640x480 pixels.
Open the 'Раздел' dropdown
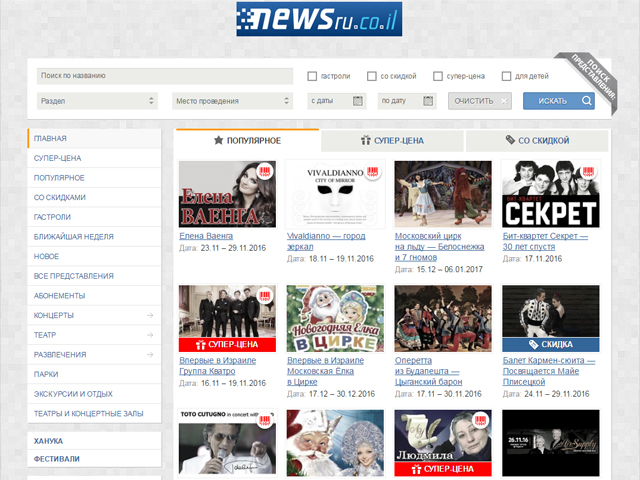(x=97, y=101)
